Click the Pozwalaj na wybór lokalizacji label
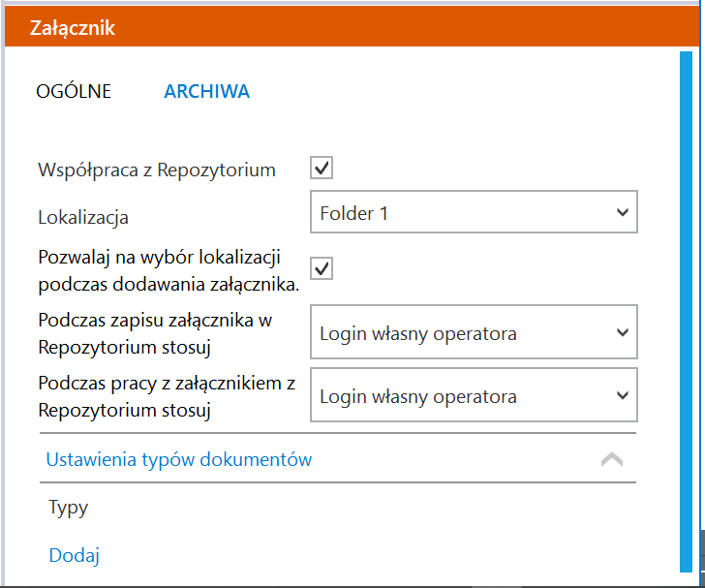The height and width of the screenshot is (588, 705). tap(169, 271)
